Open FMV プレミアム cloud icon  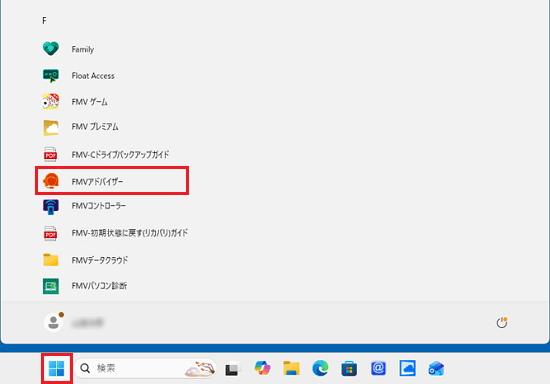pos(51,128)
